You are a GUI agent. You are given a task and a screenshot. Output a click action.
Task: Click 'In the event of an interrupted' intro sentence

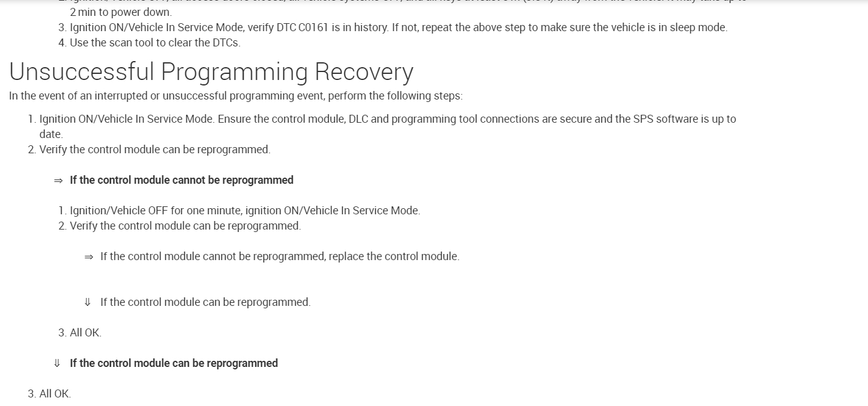[235, 96]
